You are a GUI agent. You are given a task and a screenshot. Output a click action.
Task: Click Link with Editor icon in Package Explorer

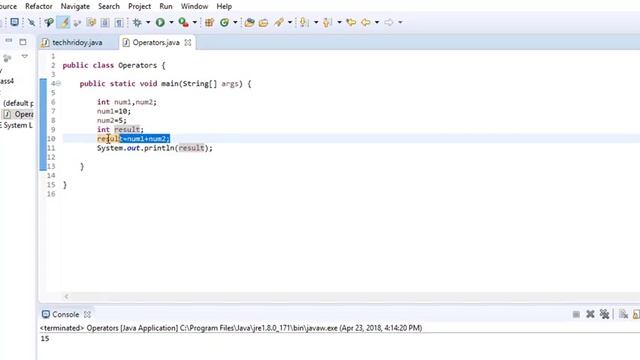point(7,58)
